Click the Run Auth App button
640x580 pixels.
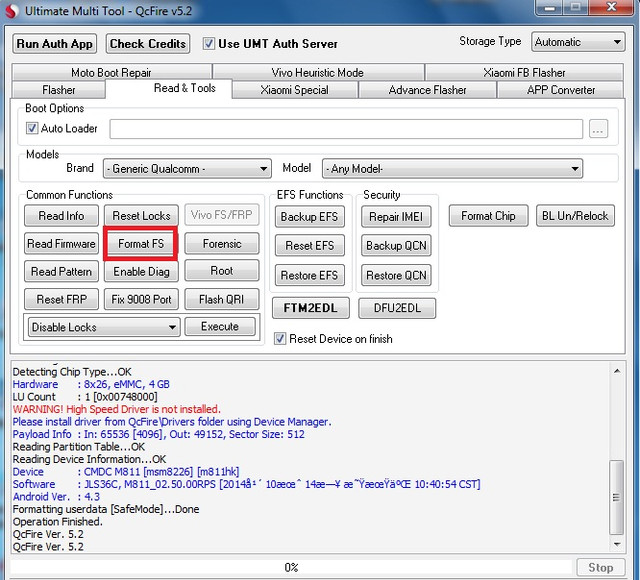pos(55,44)
